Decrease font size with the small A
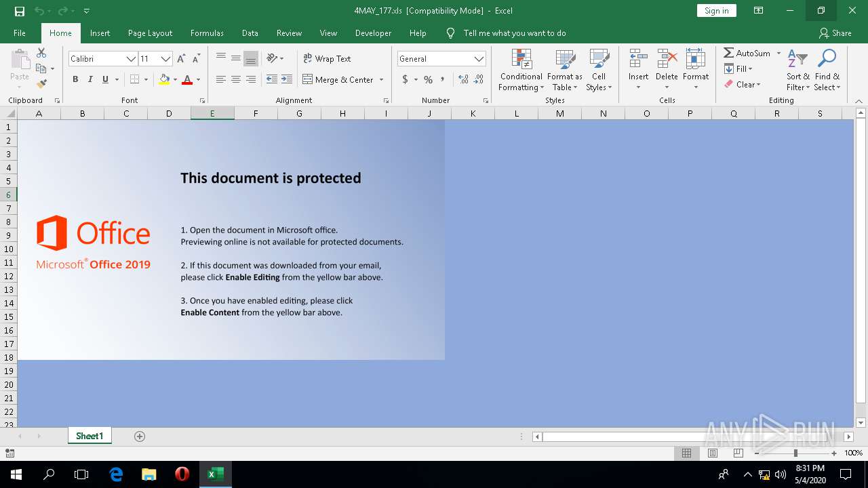Screen dimensions: 868x488 [196, 59]
